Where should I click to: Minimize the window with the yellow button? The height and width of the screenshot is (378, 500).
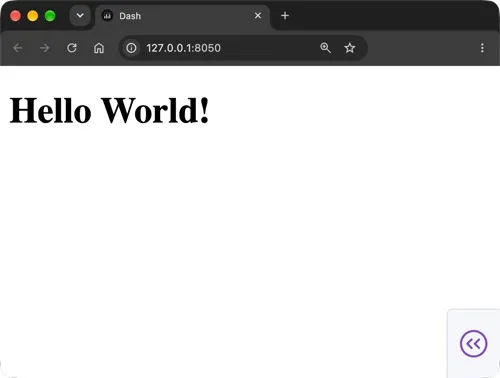click(33, 16)
